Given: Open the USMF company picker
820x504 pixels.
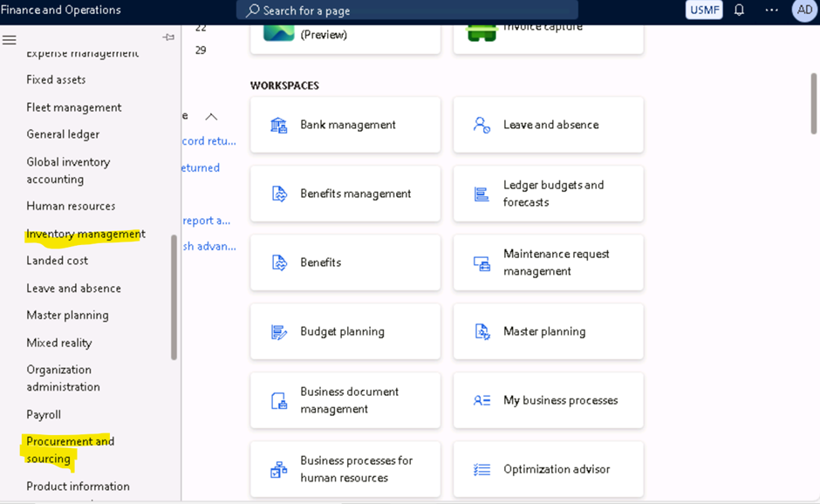Looking at the screenshot, I should 704,10.
